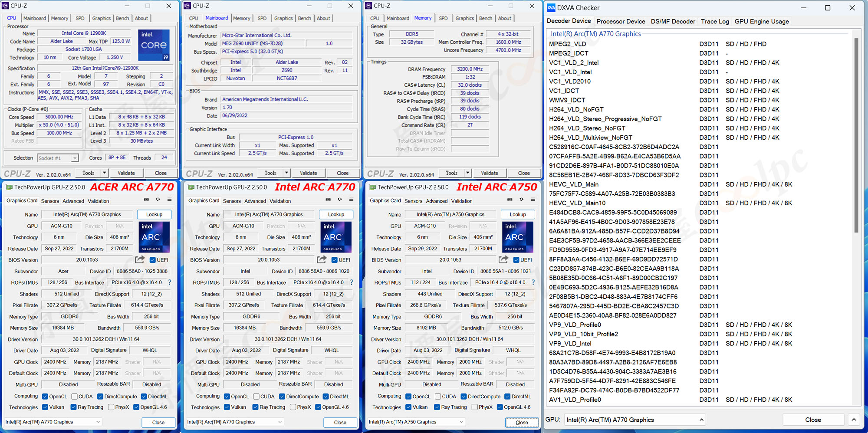868x433 pixels.
Task: Click Lookup button in Acer A770 GPU-Z
Action: (154, 214)
